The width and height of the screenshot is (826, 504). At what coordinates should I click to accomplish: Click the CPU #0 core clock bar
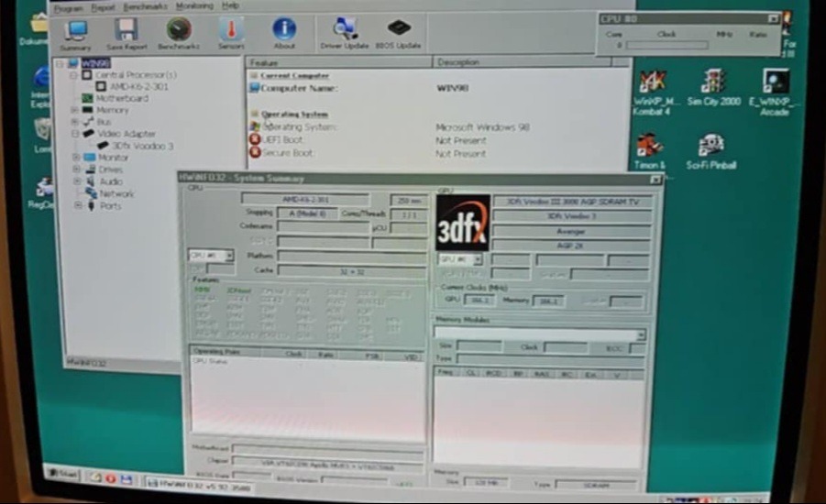click(666, 46)
